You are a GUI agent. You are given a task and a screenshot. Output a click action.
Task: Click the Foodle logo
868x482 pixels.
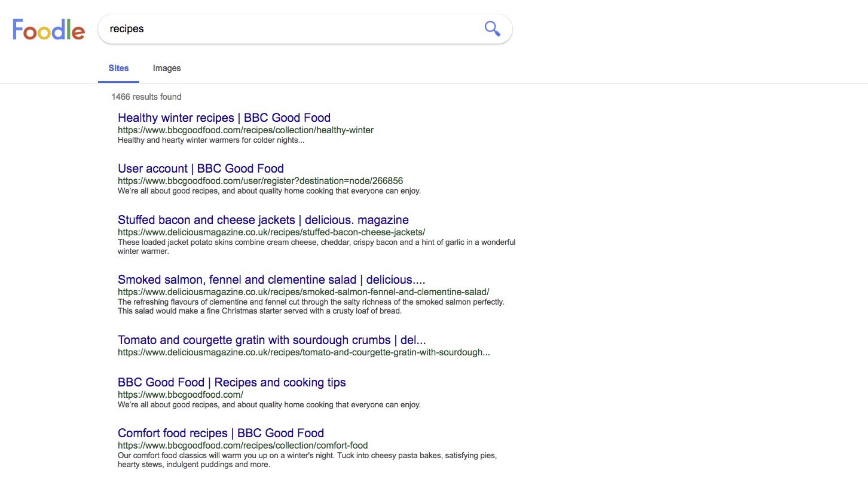pos(49,29)
